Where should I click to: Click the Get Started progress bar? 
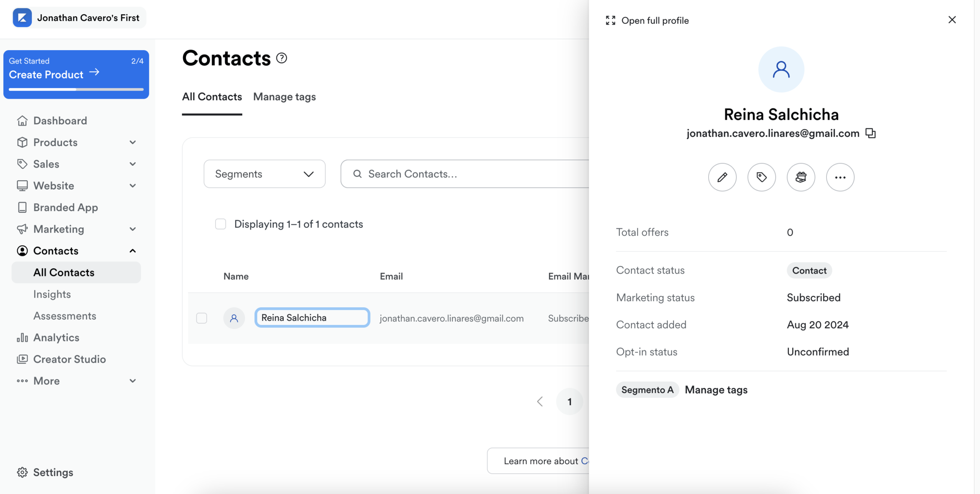(76, 90)
